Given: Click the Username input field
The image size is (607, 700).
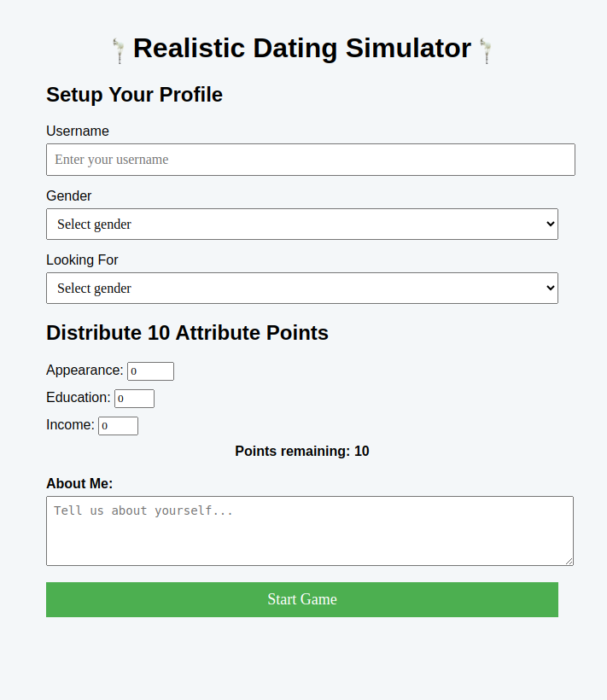Looking at the screenshot, I should [x=310, y=160].
